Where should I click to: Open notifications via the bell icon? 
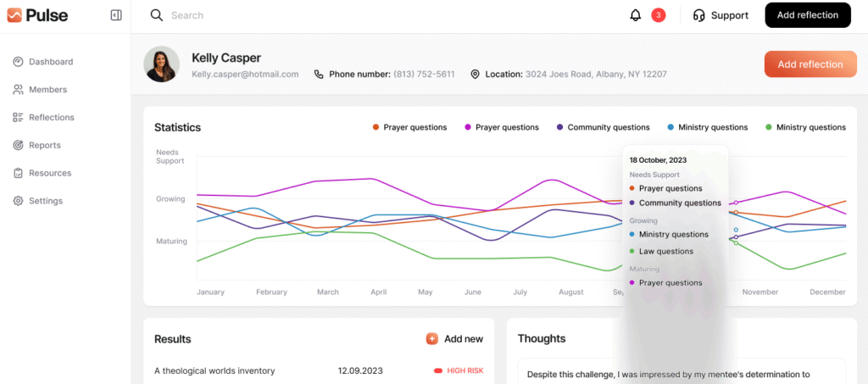coord(636,15)
